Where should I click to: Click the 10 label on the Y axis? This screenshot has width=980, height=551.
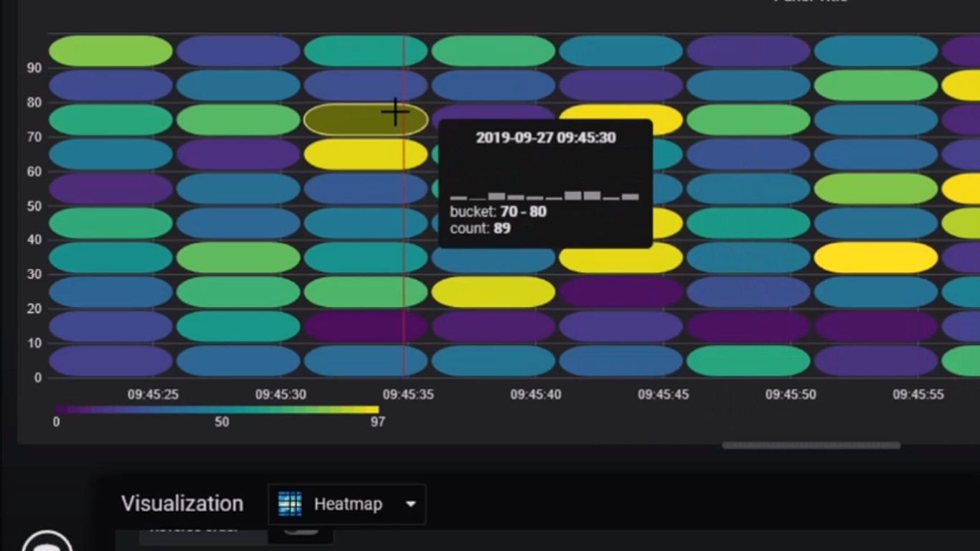(x=34, y=343)
